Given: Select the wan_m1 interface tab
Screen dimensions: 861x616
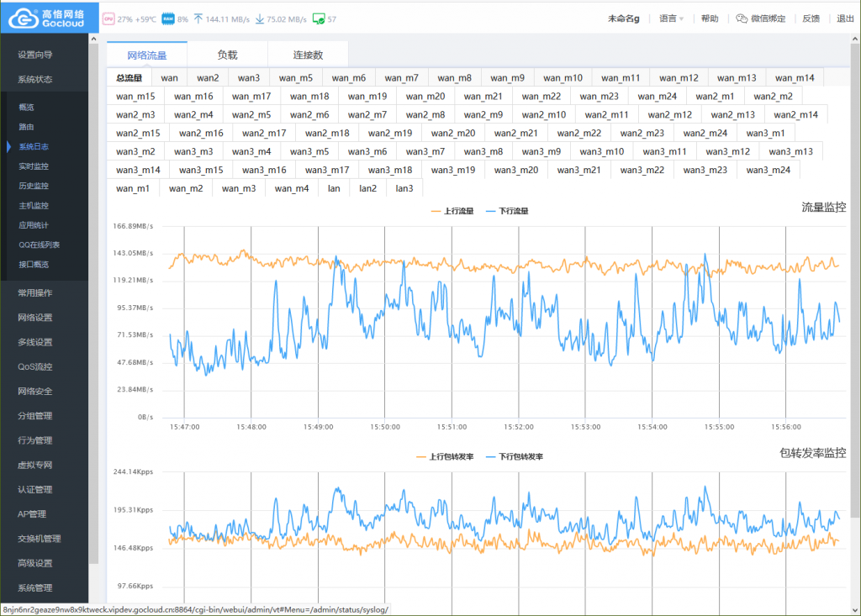Looking at the screenshot, I should tap(133, 188).
